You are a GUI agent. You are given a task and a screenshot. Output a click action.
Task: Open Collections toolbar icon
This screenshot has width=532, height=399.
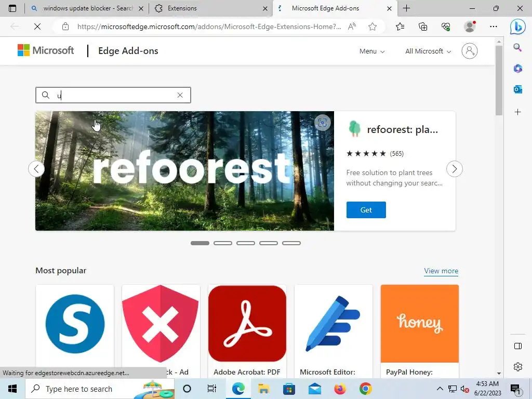pos(423,26)
